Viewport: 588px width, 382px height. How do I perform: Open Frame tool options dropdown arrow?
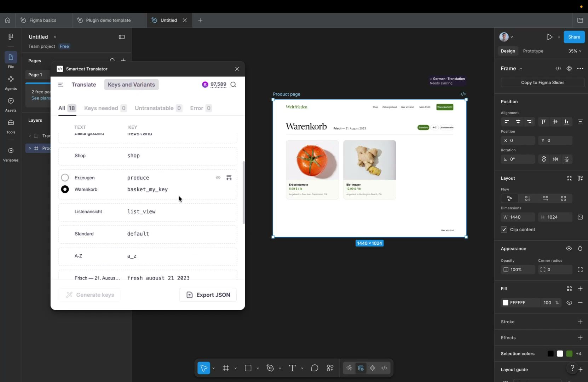click(x=236, y=369)
